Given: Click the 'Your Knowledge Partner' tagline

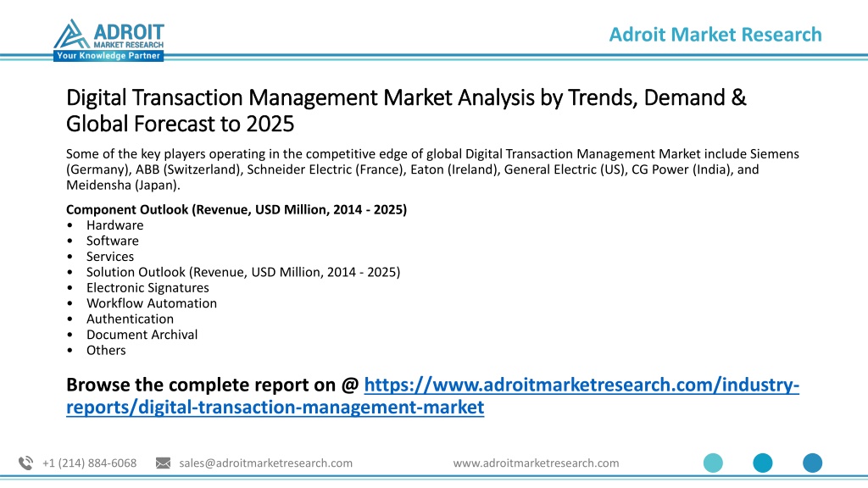Looking at the screenshot, I should point(108,56).
